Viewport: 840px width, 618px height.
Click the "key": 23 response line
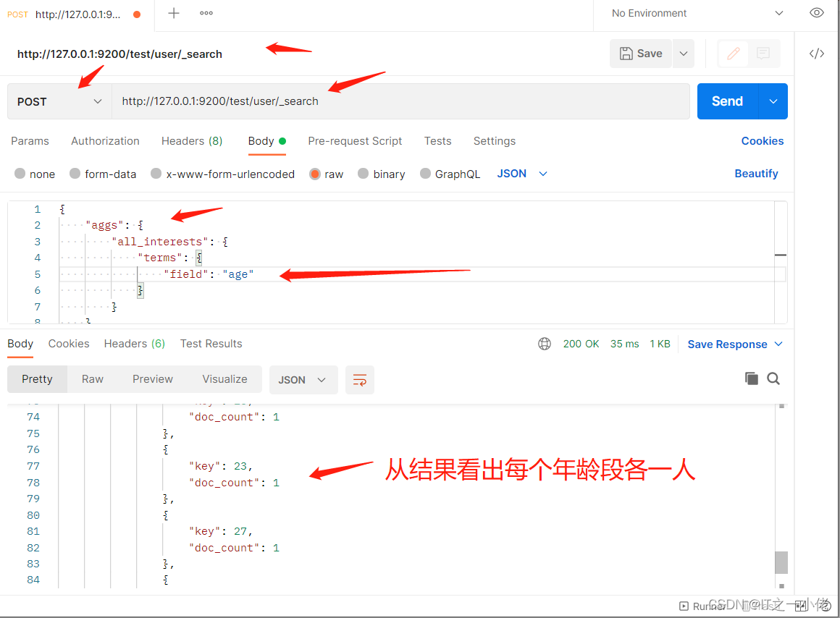tap(220, 466)
